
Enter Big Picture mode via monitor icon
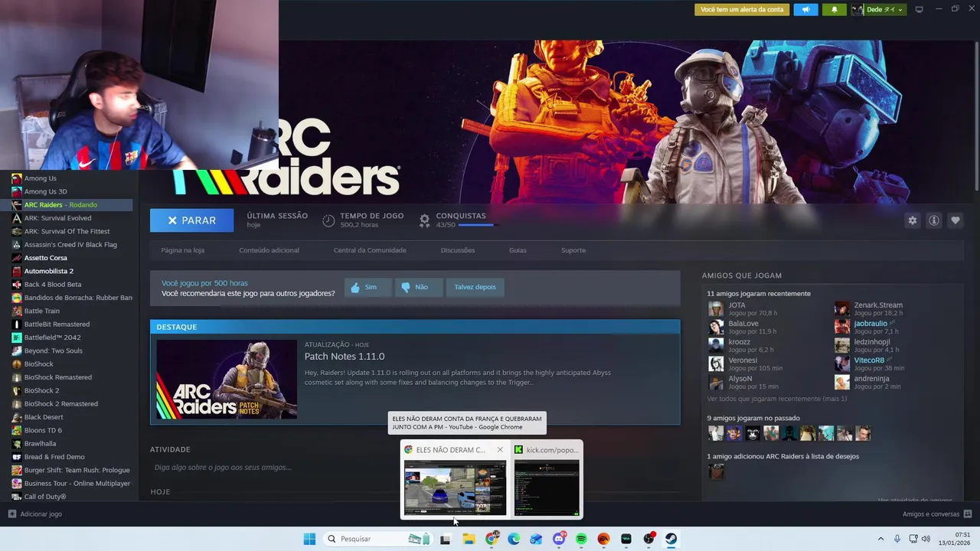pyautogui.click(x=919, y=9)
